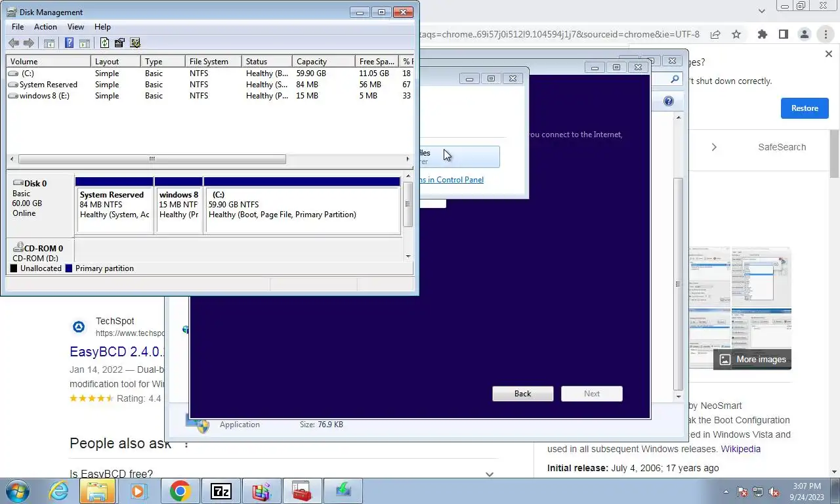Click the search magnifier in background Explorer window
This screenshot has height=504, width=840.
click(675, 79)
